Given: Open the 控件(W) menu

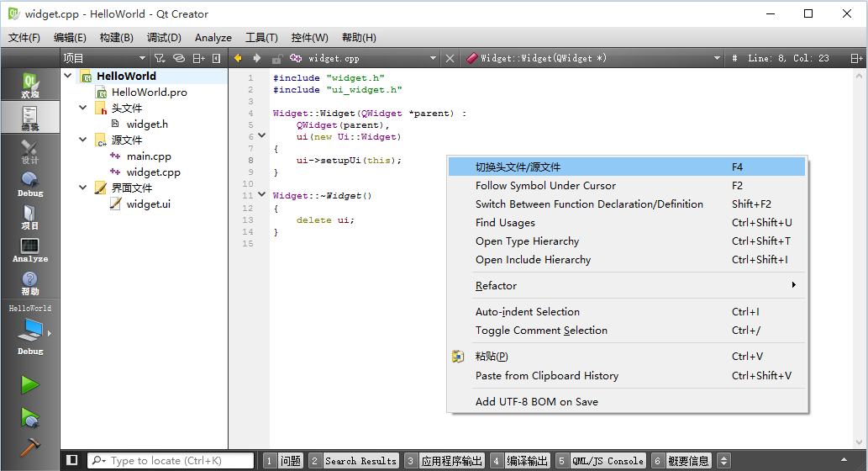Looking at the screenshot, I should coord(309,38).
